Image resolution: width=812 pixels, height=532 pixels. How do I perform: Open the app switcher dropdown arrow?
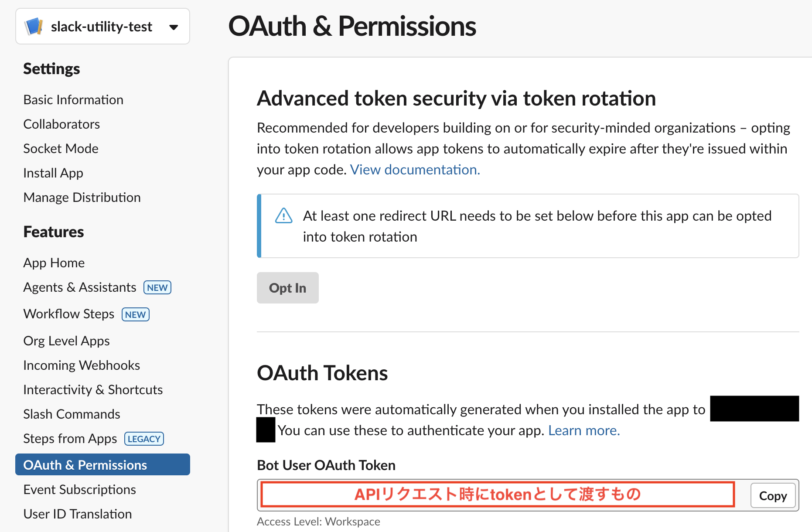click(174, 27)
